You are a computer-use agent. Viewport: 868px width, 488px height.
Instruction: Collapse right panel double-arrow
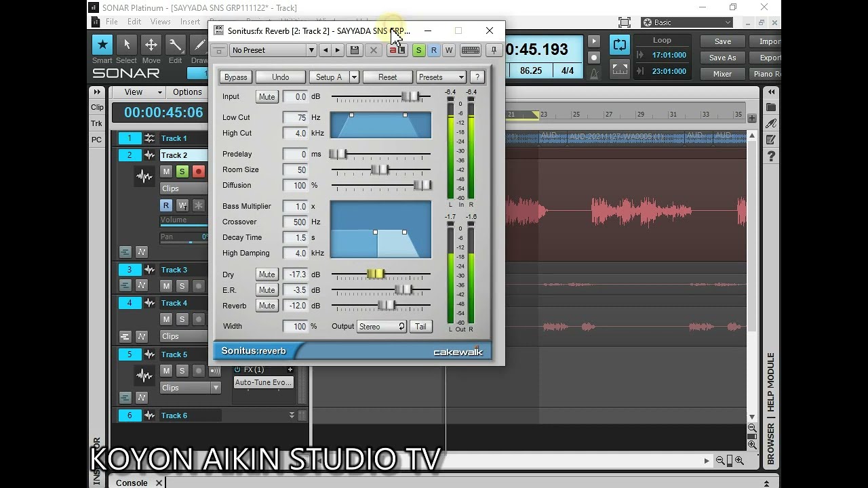pos(771,92)
